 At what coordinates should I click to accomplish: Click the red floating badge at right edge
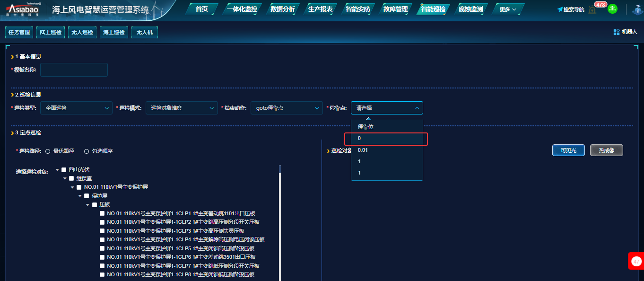(636, 261)
